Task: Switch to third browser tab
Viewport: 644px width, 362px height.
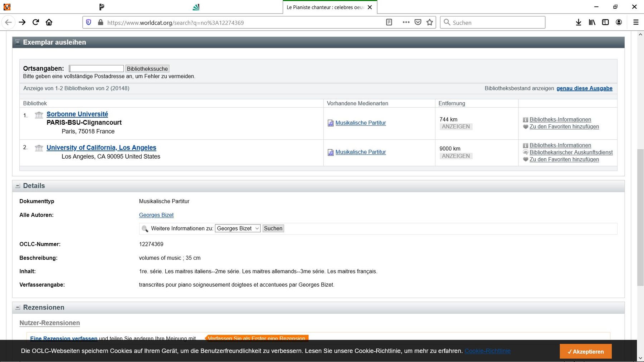Action: pyautogui.click(x=196, y=7)
